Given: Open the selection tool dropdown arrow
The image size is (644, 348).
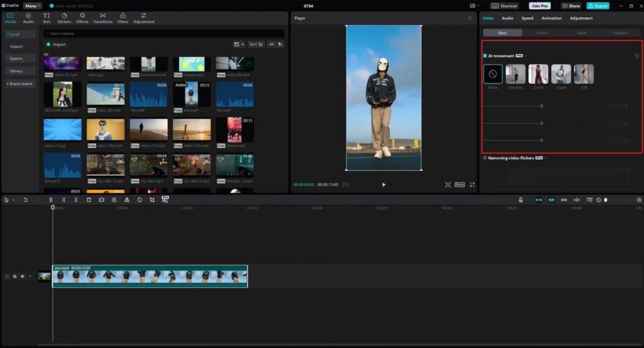Looking at the screenshot, I should tap(14, 200).
